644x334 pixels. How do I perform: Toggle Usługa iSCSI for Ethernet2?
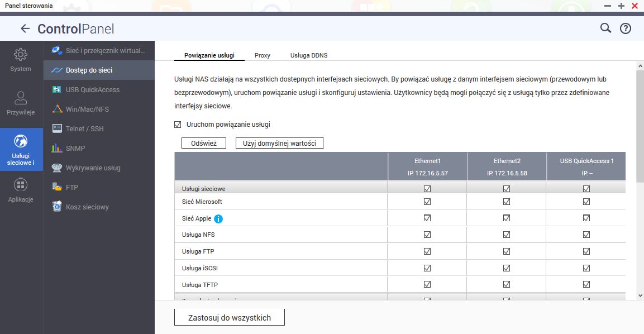[x=507, y=268]
